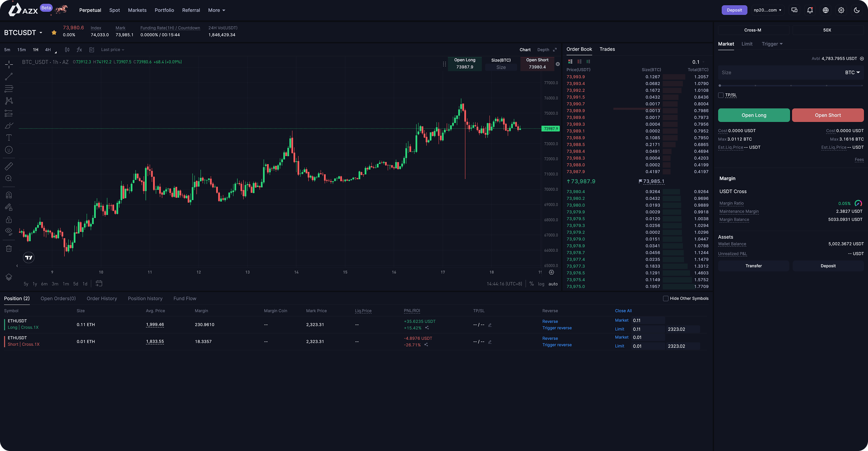Toggle log scale on chart
868x451 pixels.
coord(541,284)
